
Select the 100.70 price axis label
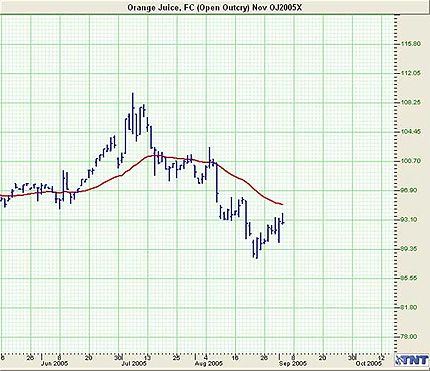412,161
